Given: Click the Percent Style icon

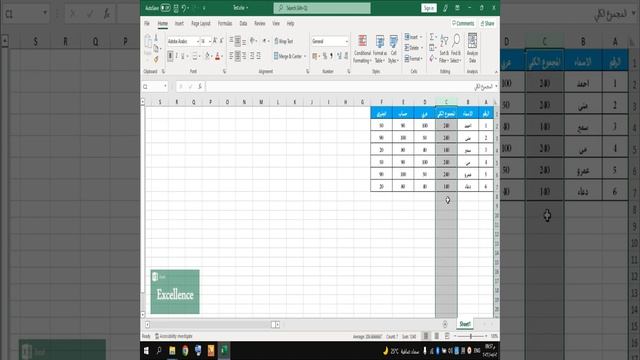Looking at the screenshot, I should point(325,56).
